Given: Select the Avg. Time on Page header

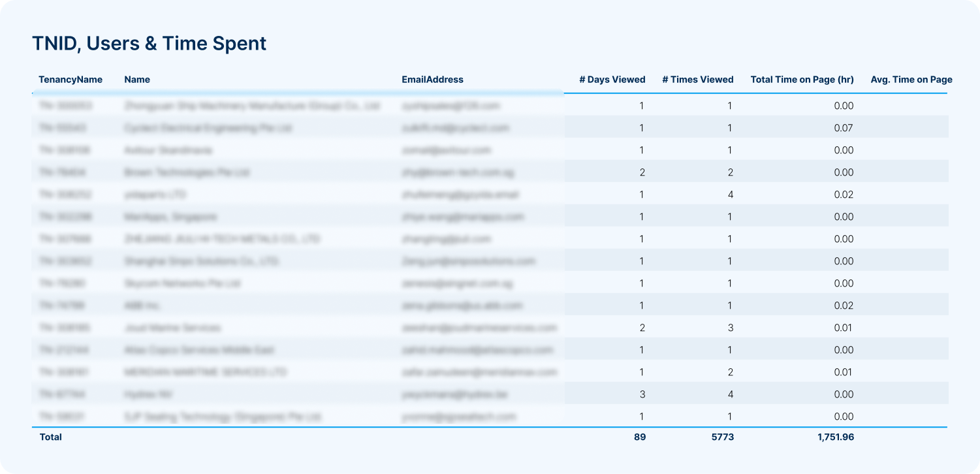Looking at the screenshot, I should coord(911,80).
